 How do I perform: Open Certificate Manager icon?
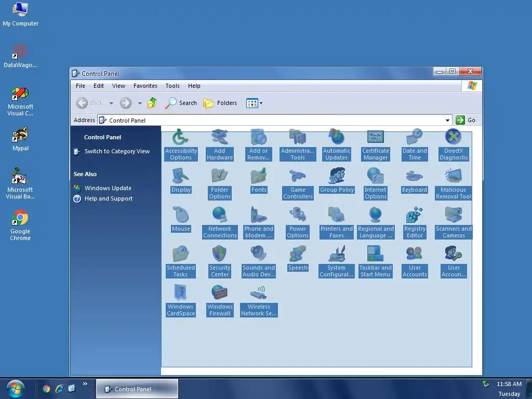pyautogui.click(x=375, y=145)
